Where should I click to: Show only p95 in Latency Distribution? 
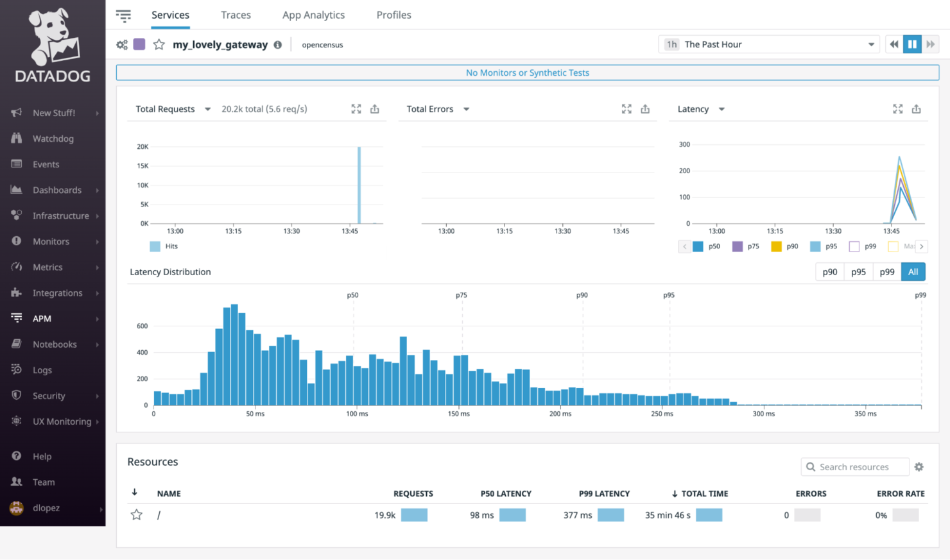point(858,271)
